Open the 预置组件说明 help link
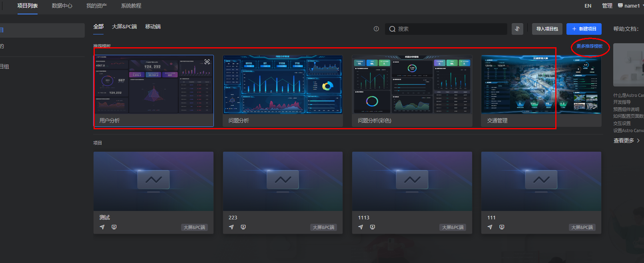 pyautogui.click(x=626, y=109)
